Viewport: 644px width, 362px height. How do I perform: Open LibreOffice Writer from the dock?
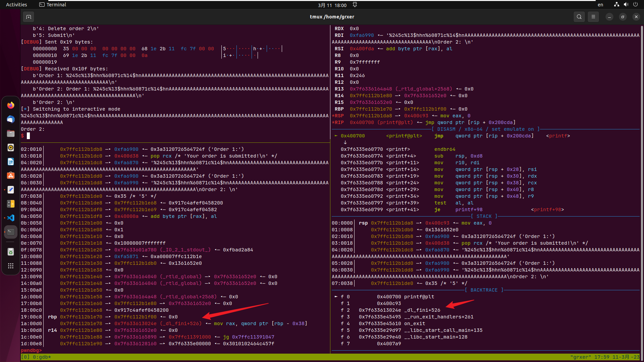click(11, 162)
